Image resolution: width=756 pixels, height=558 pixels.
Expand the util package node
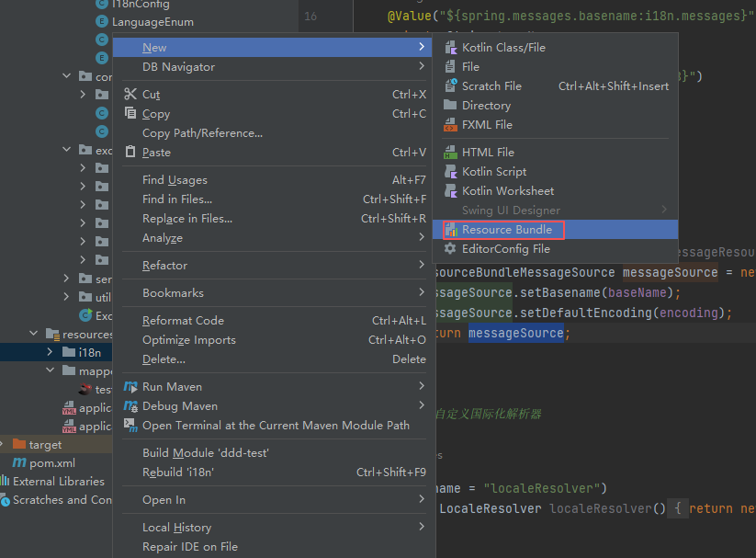(x=66, y=296)
